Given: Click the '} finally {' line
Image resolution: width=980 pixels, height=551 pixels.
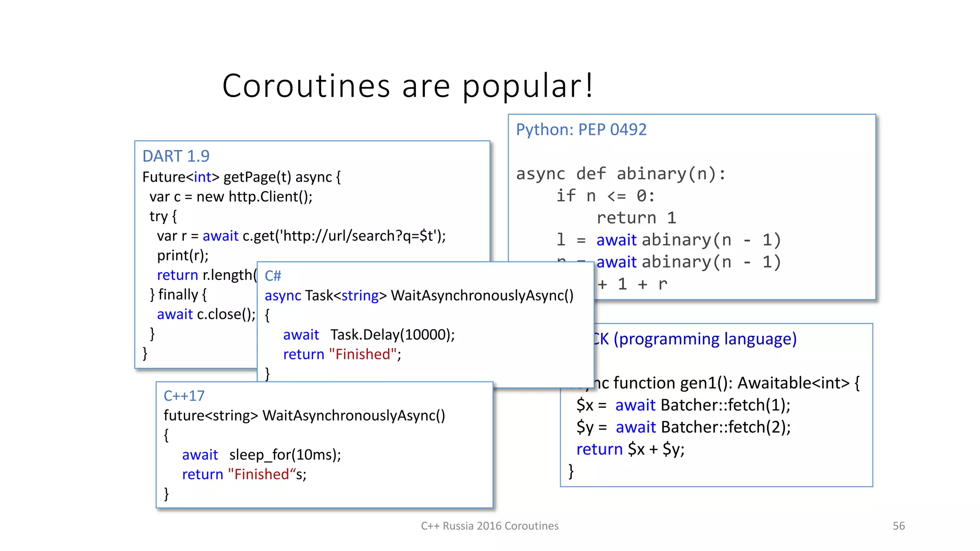Looking at the screenshot, I should pos(178,295).
